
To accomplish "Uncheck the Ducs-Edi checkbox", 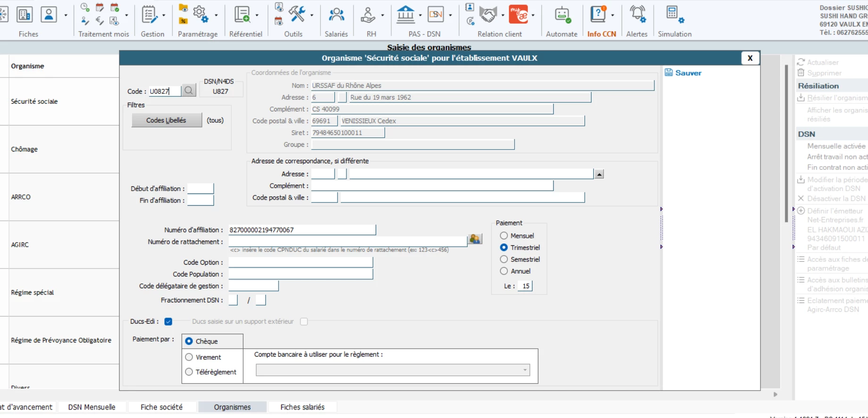I will point(169,321).
